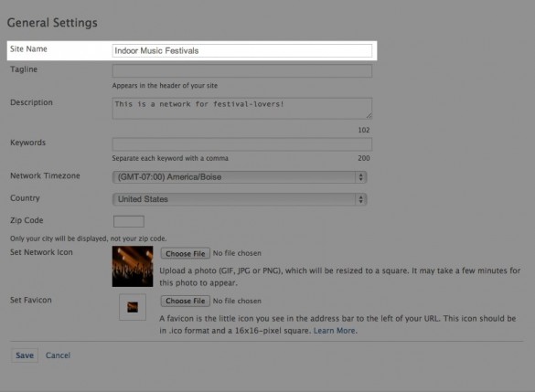Click the General Settings heading
Screen dimensions: 535x392
(x=52, y=23)
